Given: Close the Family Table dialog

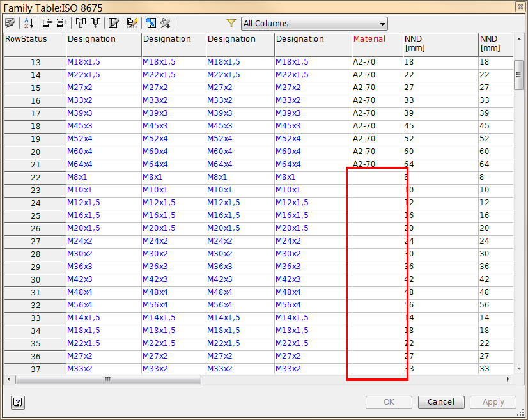Looking at the screenshot, I should point(520,7).
